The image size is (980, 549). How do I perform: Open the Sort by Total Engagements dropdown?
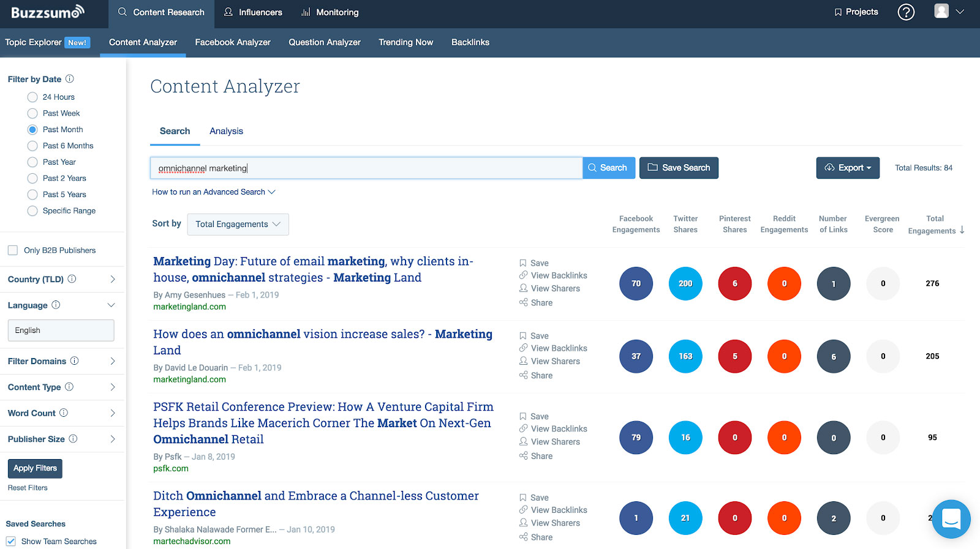(238, 224)
